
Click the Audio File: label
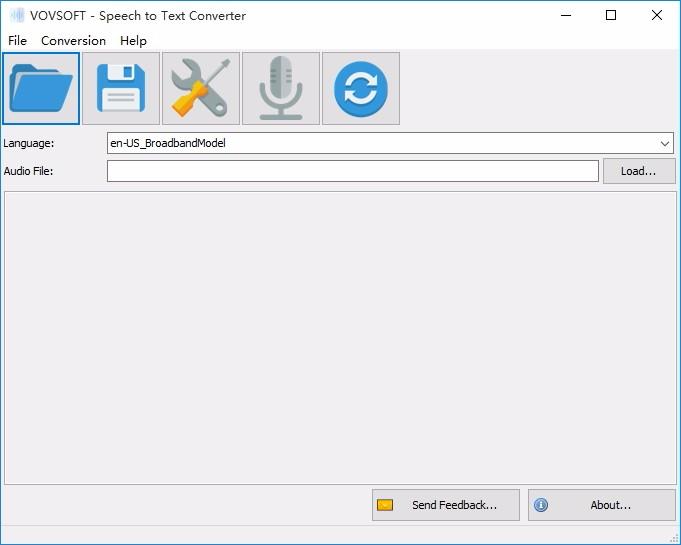[28, 171]
